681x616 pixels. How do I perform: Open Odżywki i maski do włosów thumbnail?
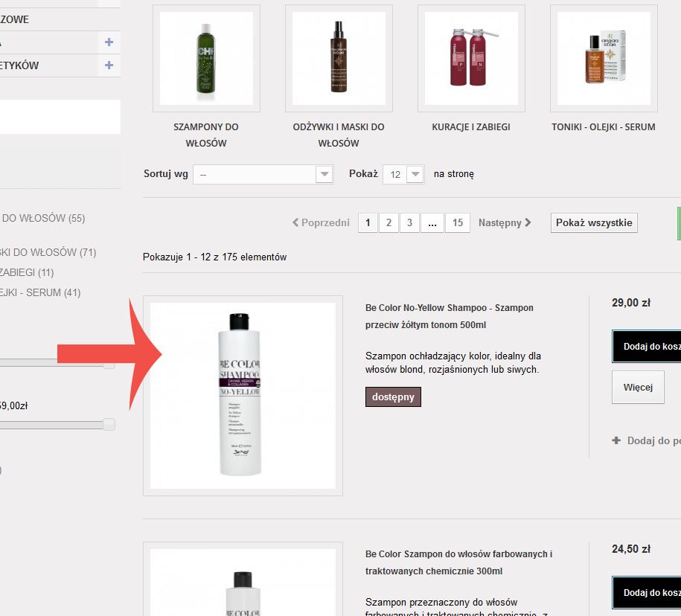click(339, 58)
